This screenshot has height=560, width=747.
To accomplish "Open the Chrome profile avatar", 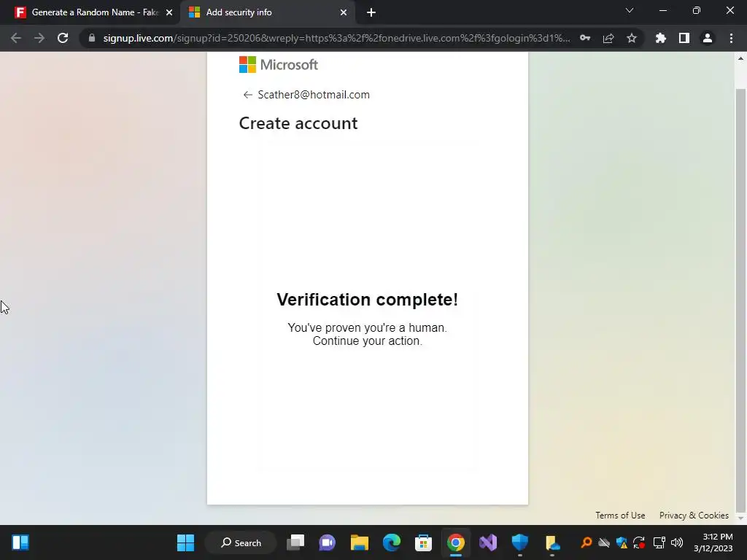I will pos(708,38).
